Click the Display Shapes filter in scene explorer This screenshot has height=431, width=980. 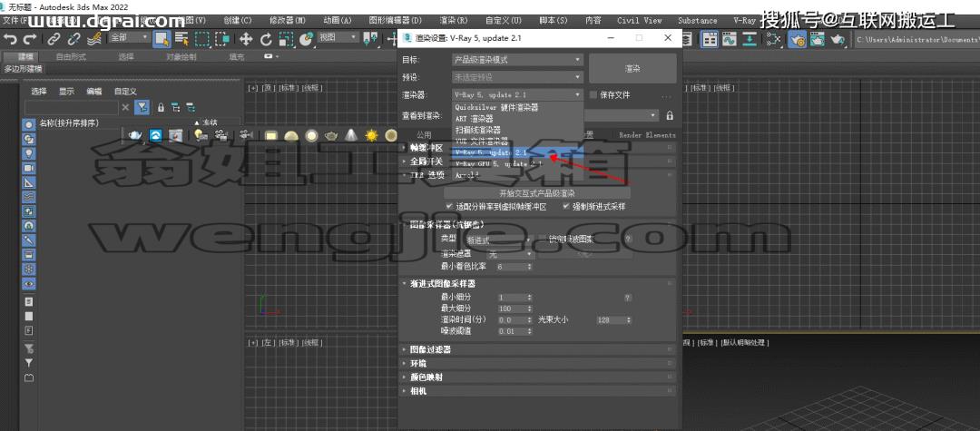tap(29, 140)
